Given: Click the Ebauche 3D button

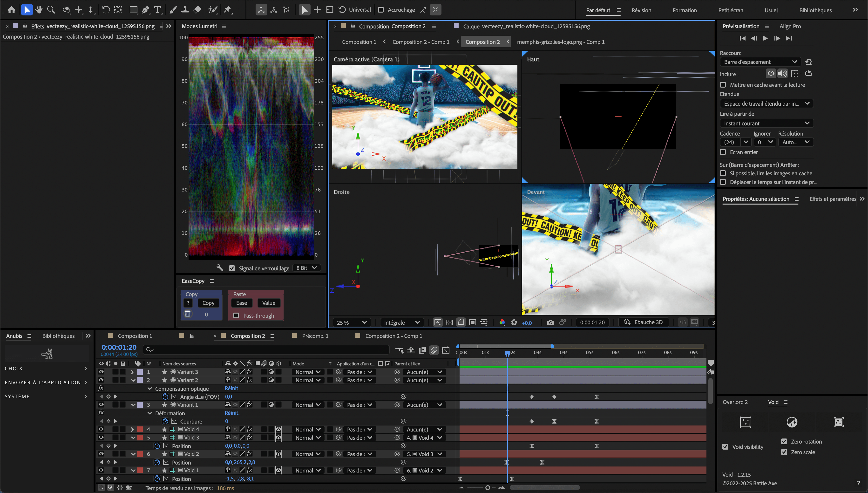Looking at the screenshot, I should [x=643, y=322].
